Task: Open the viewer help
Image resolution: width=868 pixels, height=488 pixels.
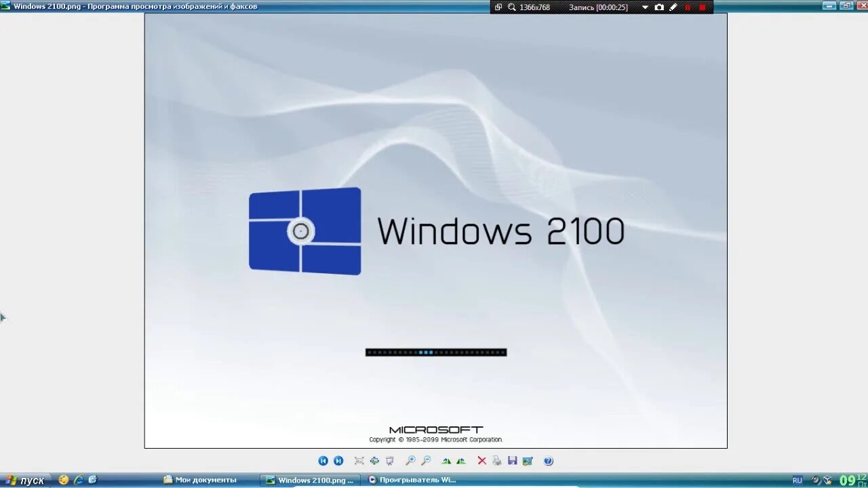Action: [x=549, y=461]
